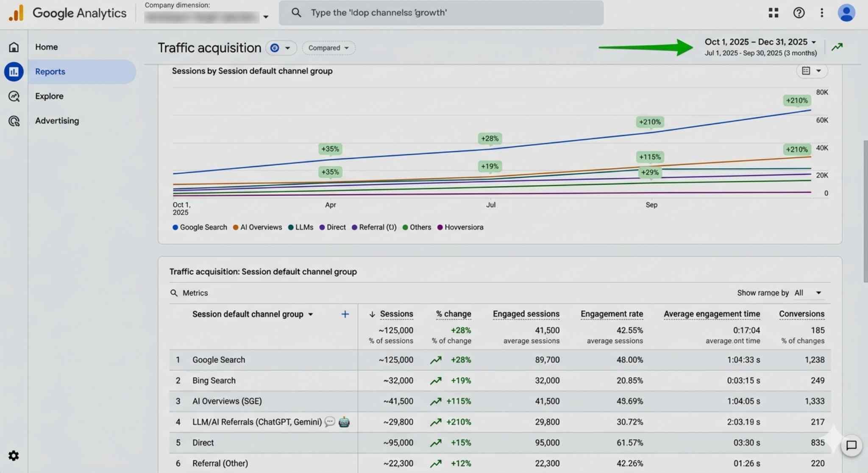868x473 pixels.
Task: Click the chat bubble icon in LLM/AI Referrals row
Action: [330, 422]
